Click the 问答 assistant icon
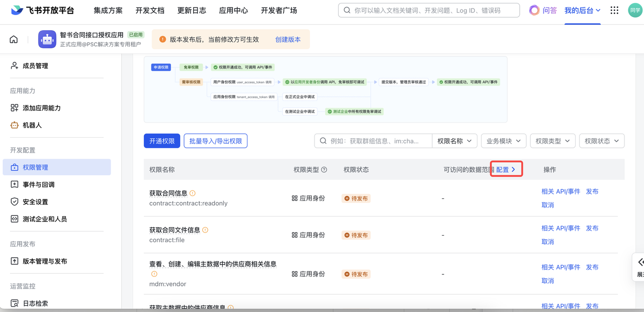This screenshot has width=644, height=312. point(534,10)
